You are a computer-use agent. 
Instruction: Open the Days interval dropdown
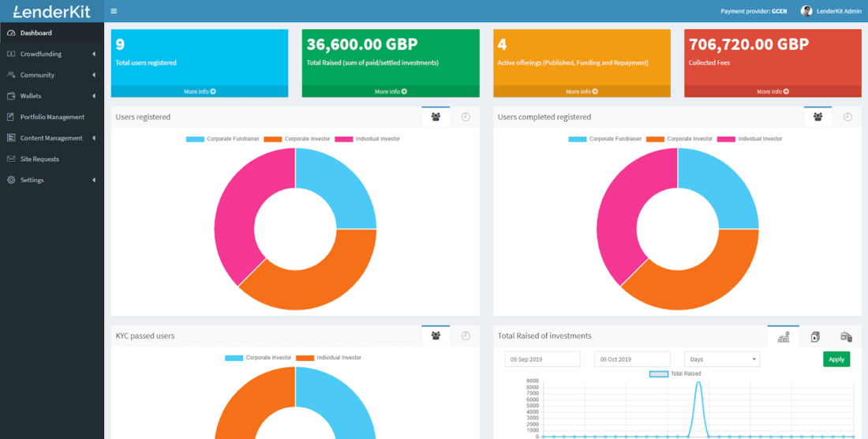(x=722, y=359)
